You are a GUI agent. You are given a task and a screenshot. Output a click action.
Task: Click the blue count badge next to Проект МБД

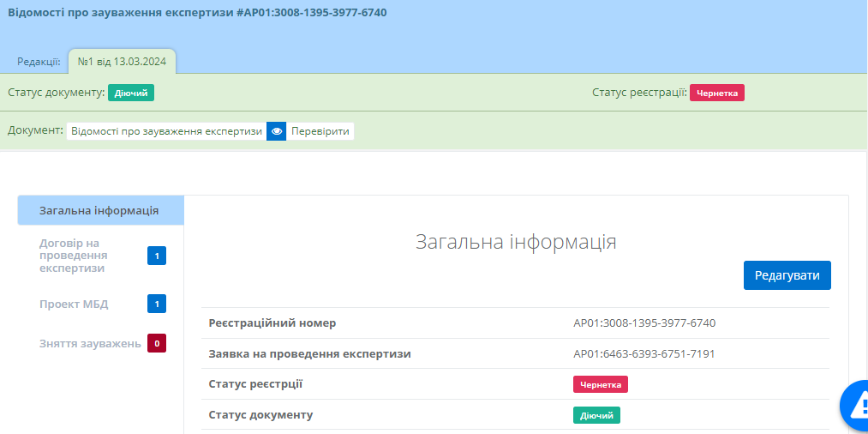click(x=156, y=304)
